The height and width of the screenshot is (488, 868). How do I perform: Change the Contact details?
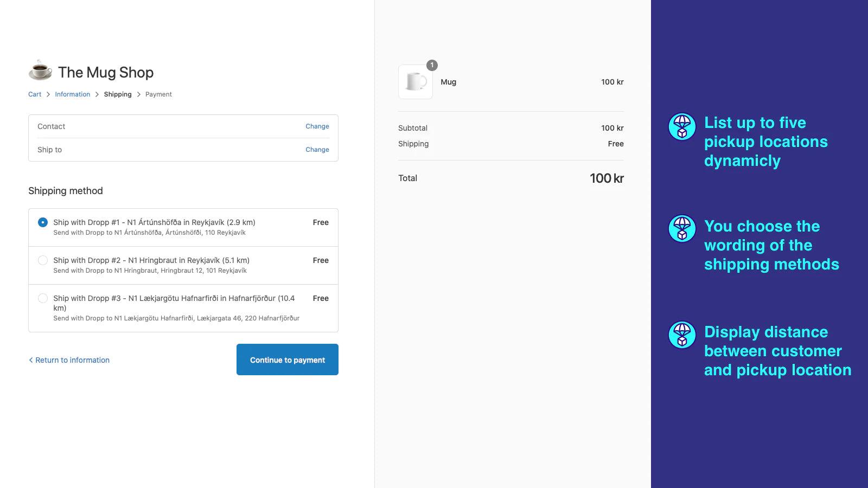point(317,126)
